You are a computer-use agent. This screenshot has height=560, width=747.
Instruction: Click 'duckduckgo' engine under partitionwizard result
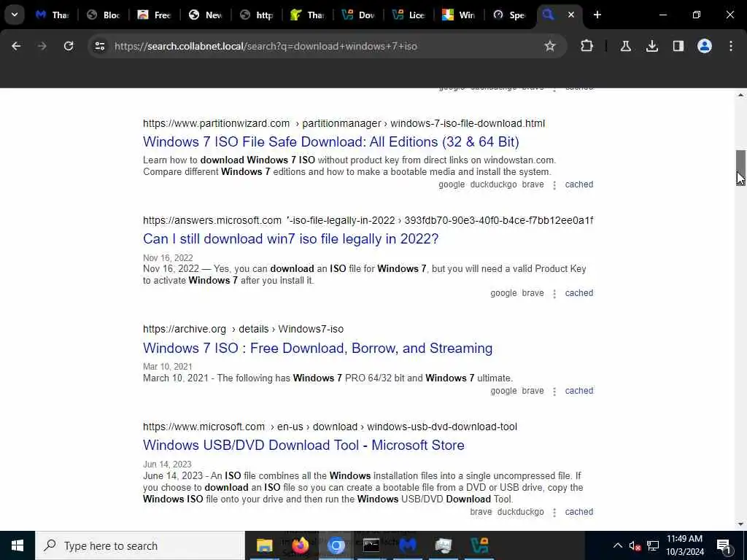(x=493, y=184)
